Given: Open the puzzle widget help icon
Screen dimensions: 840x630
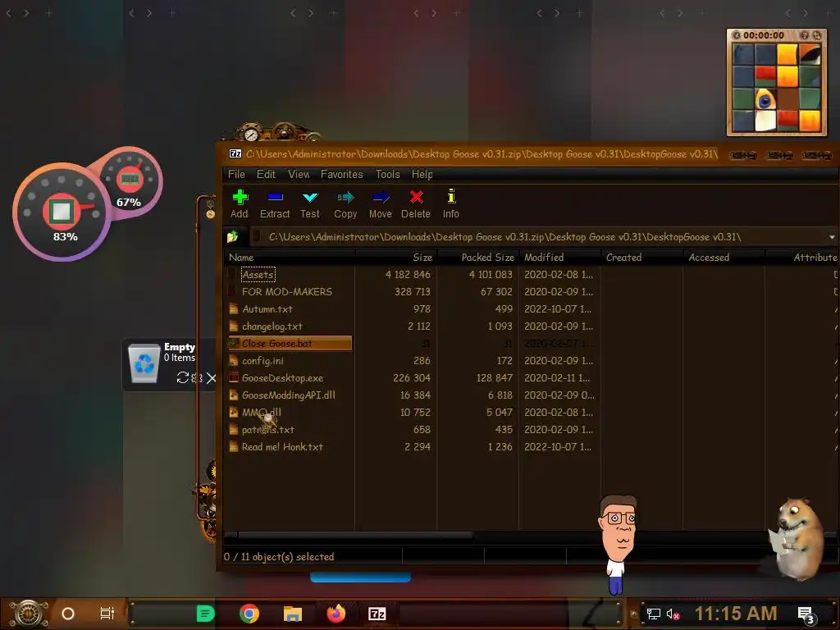Looking at the screenshot, I should 804,35.
